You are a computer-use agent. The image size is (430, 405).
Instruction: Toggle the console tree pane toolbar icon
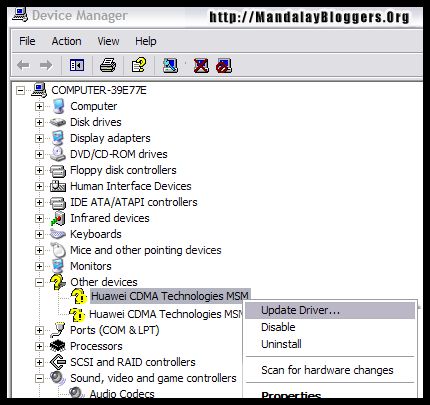coord(77,65)
